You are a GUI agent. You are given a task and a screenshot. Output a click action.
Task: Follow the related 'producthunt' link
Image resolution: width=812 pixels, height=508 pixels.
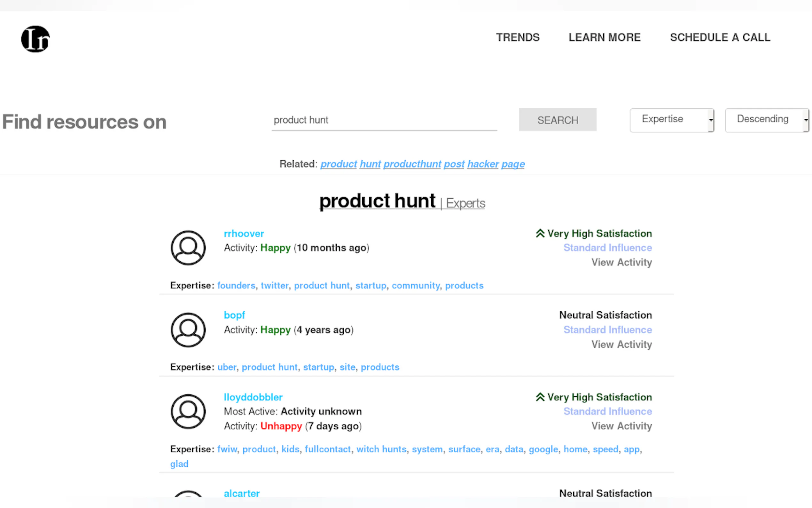point(412,164)
